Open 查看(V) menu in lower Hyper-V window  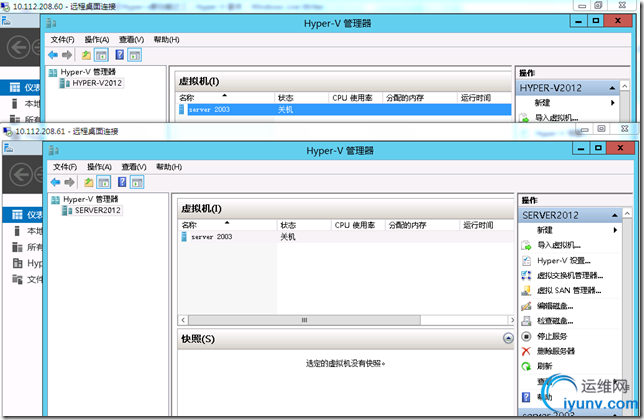[134, 167]
